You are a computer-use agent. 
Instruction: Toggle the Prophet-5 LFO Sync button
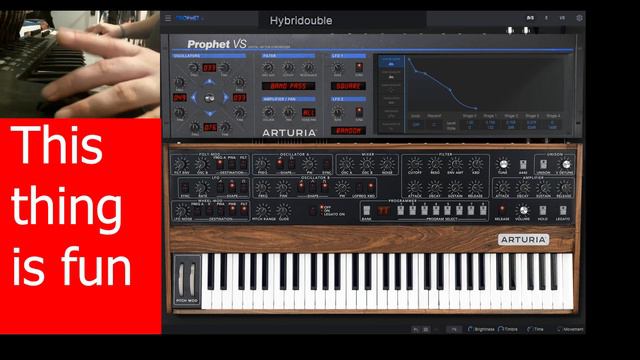(184, 188)
